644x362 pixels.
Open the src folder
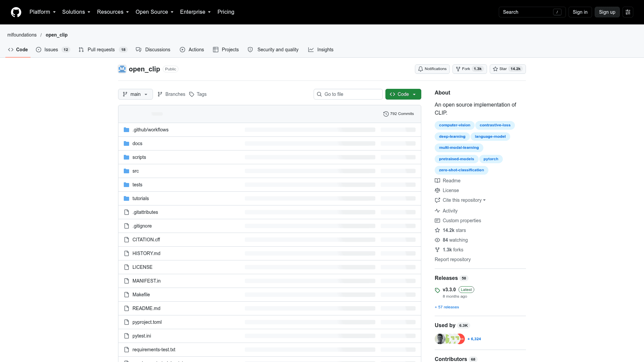136,171
